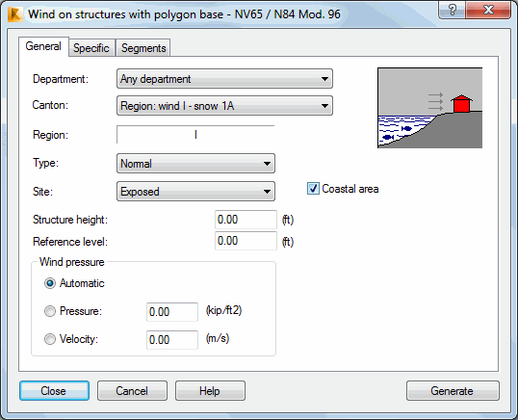
Task: Click the Generate button
Action: coord(453,391)
